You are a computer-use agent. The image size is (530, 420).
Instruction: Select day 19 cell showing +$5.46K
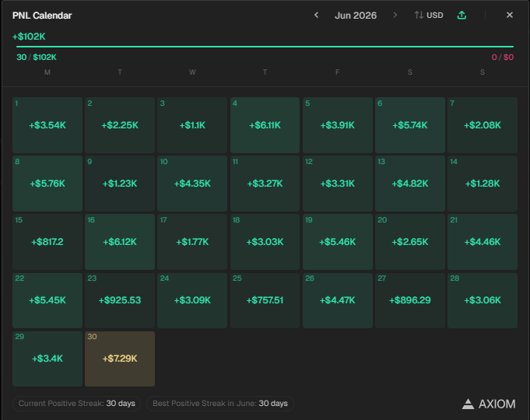338,242
